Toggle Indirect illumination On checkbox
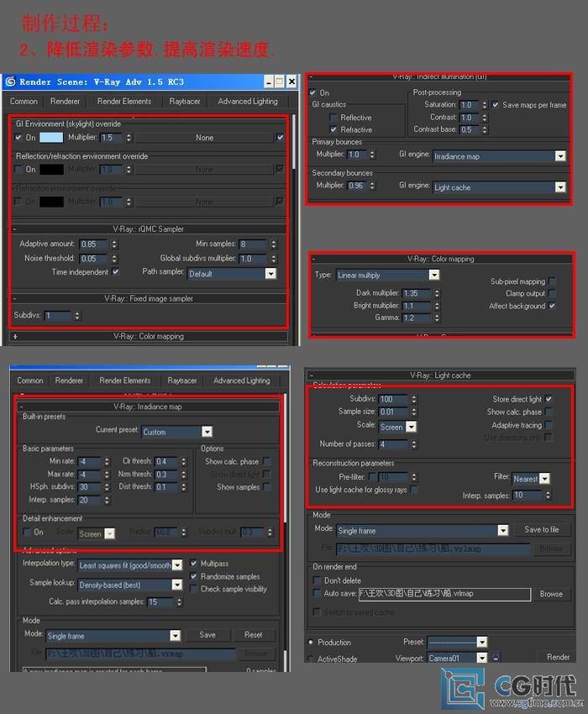This screenshot has width=588, height=714. click(313, 92)
